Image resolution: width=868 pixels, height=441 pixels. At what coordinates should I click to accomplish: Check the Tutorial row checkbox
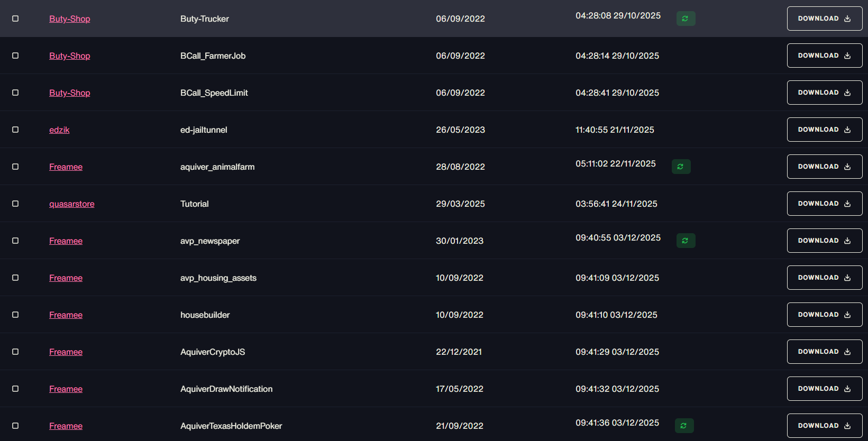pyautogui.click(x=15, y=204)
